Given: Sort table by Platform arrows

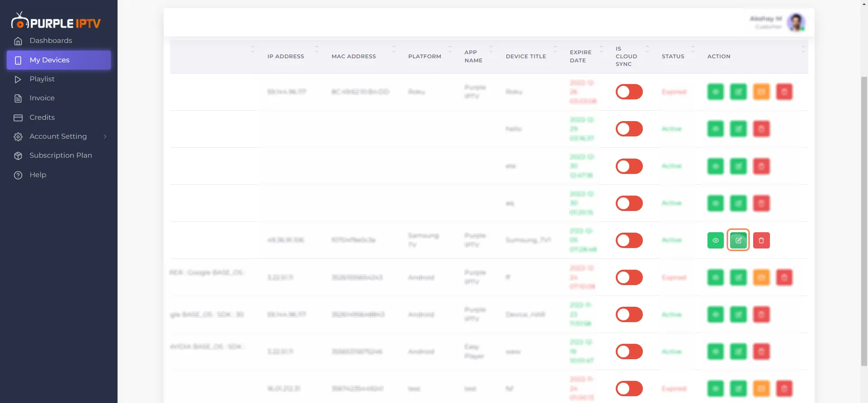Looking at the screenshot, I should [x=450, y=49].
